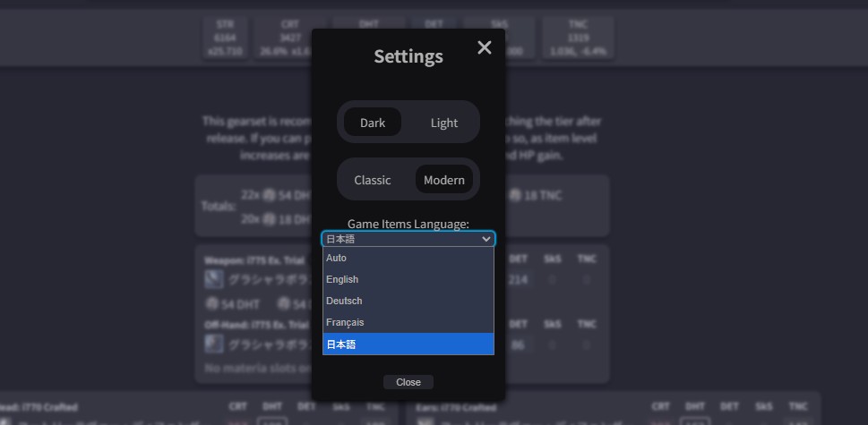Select the highlighted 日本語 list option

[408, 344]
